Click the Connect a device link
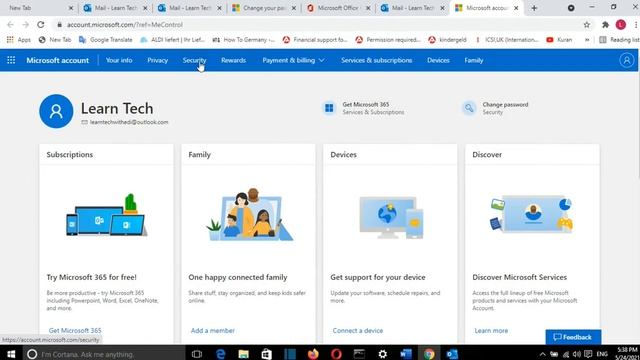The height and width of the screenshot is (360, 640). tap(358, 330)
